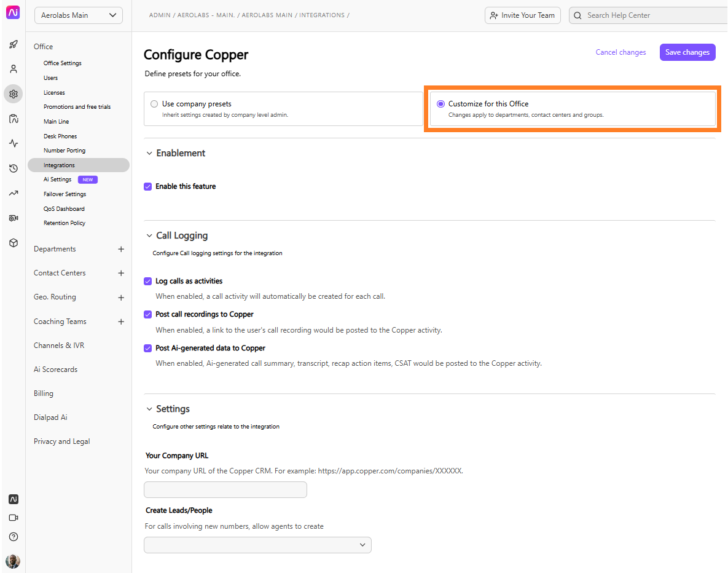Click the Cancel changes link

[620, 52]
